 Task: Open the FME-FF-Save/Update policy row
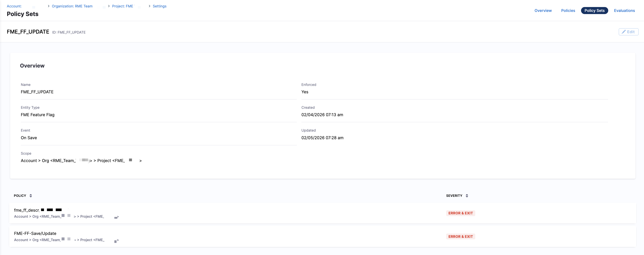click(x=35, y=233)
